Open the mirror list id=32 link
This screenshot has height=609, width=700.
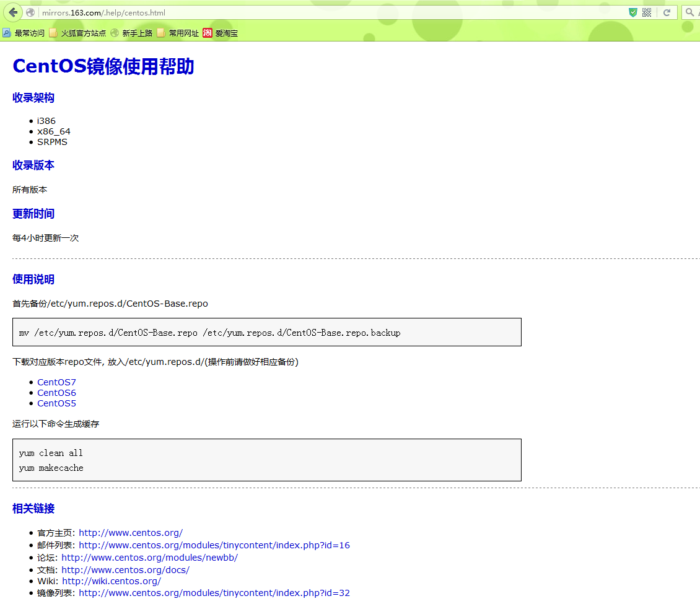coord(214,593)
